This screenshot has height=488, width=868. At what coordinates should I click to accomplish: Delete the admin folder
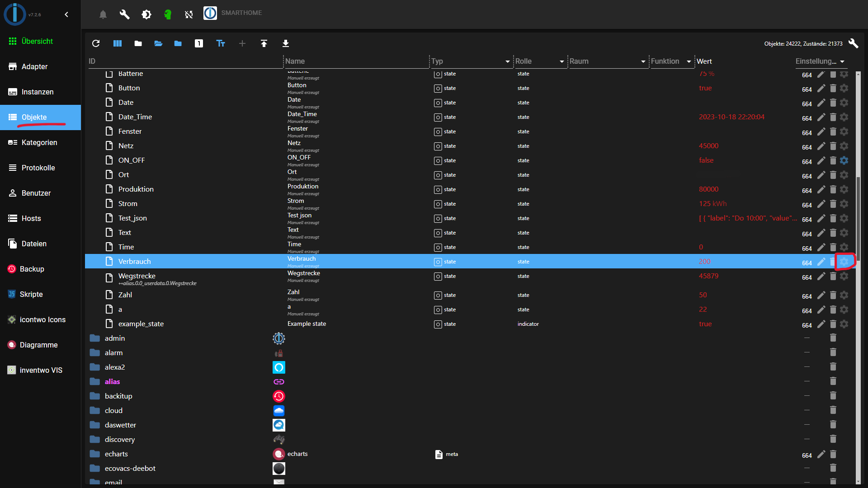(833, 338)
